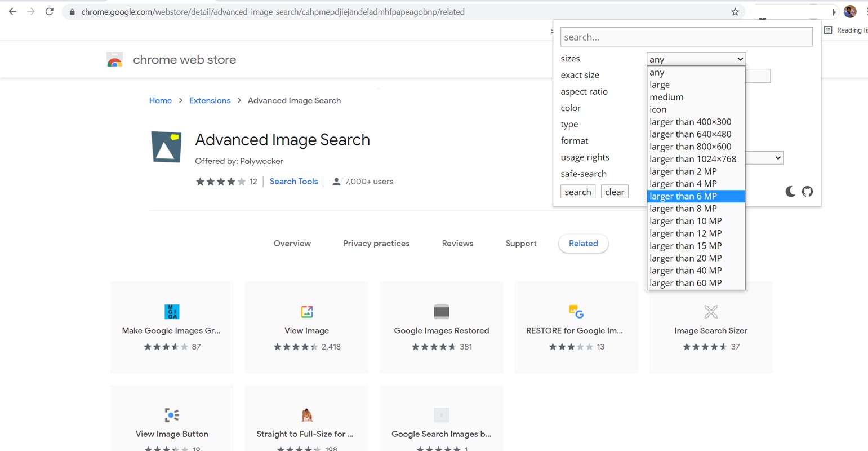Switch to the Overview tab
The image size is (868, 451).
(292, 244)
